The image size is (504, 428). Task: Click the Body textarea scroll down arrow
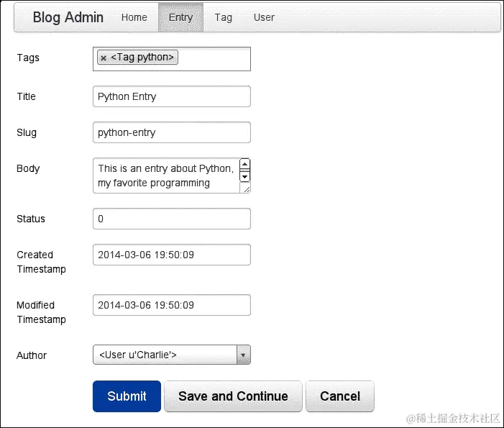(x=245, y=176)
